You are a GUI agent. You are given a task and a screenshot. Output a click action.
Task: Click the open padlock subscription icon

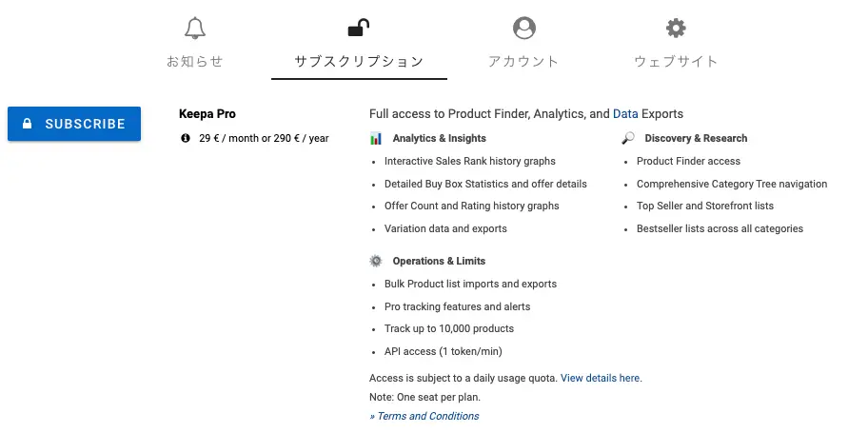[x=359, y=29]
